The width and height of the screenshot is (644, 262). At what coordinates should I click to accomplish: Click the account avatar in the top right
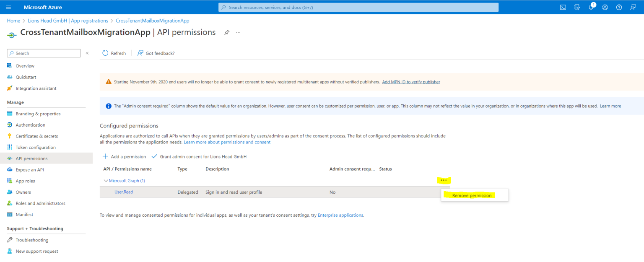(633, 7)
